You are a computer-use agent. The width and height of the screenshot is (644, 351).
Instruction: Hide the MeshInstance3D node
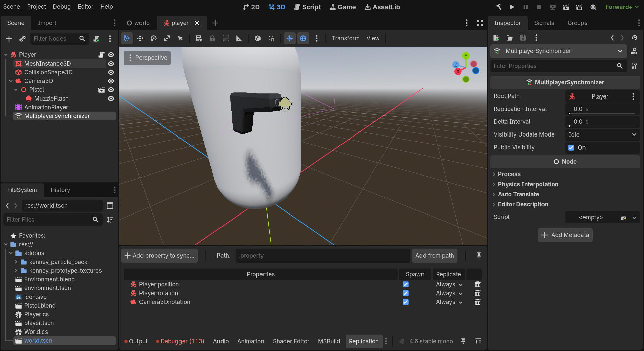(111, 64)
